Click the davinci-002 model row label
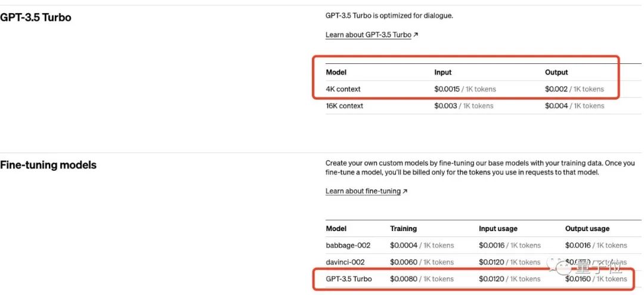Image resolution: width=644 pixels, height=295 pixels. click(345, 262)
